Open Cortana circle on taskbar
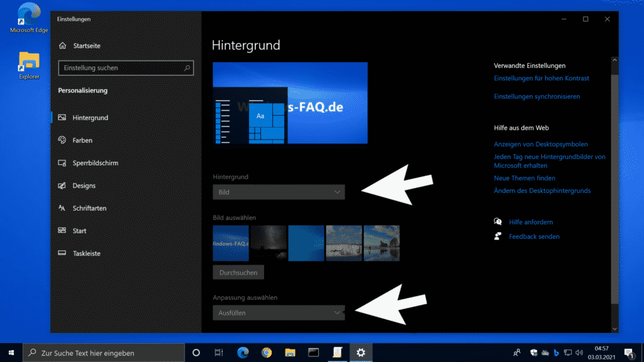 [196, 353]
